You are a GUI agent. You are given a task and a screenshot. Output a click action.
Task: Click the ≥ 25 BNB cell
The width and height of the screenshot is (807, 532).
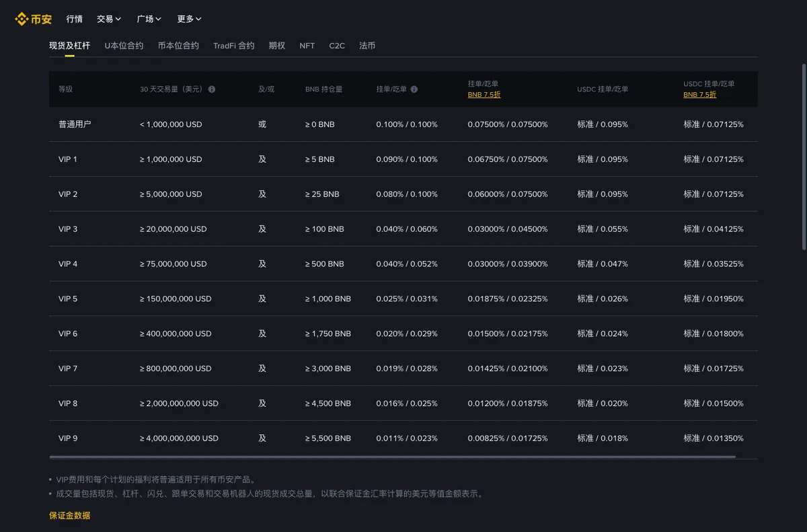pos(322,194)
